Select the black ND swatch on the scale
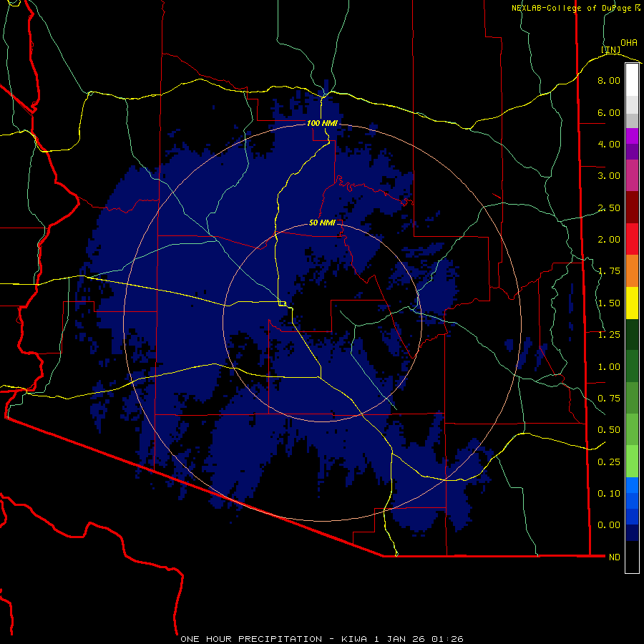 pos(632,557)
